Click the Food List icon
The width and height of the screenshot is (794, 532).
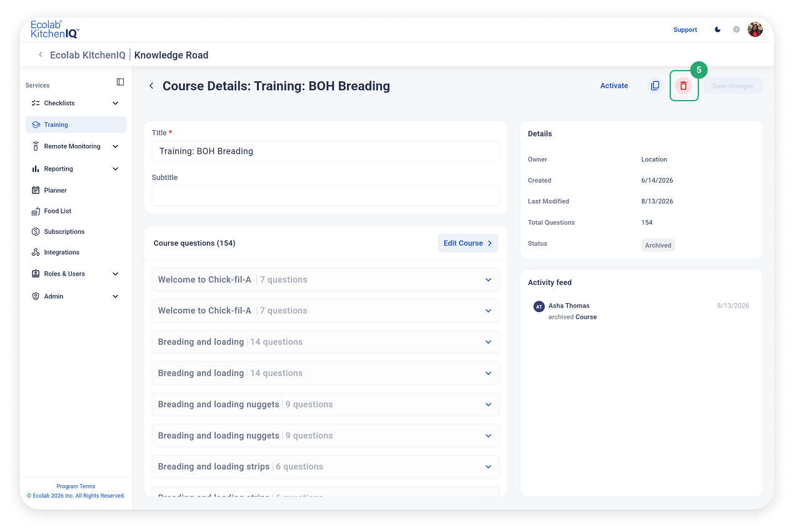click(x=36, y=211)
